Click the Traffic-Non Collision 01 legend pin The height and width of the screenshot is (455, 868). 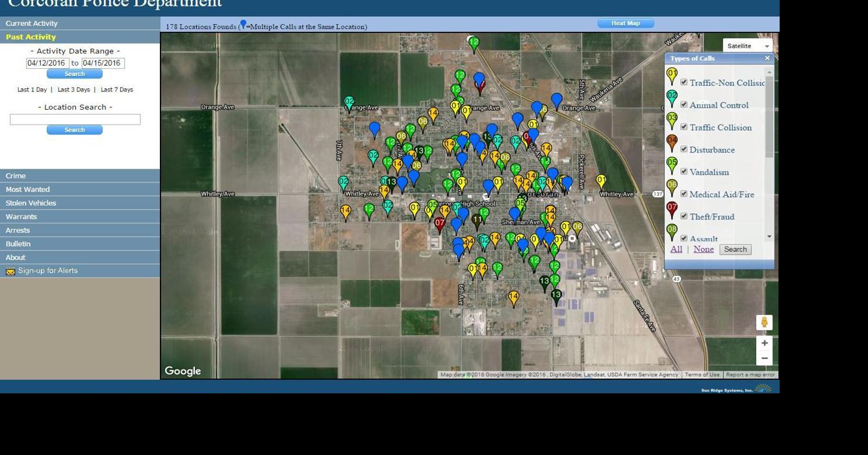tap(672, 75)
